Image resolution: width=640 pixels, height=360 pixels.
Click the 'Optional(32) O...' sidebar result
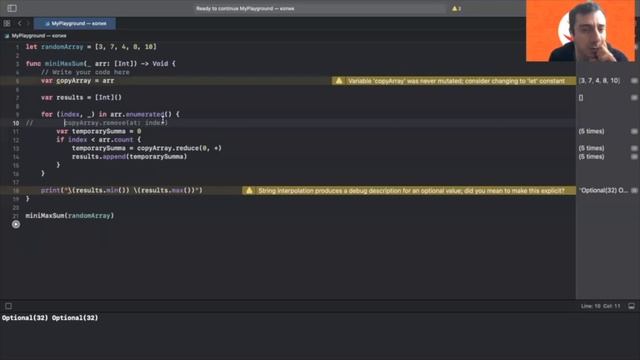[604, 190]
